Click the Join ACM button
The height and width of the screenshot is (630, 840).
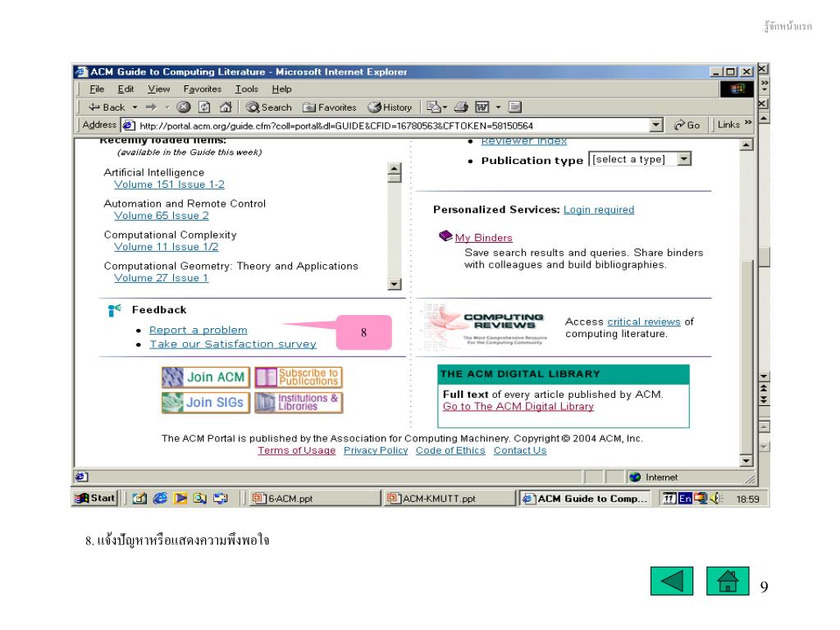point(206,377)
